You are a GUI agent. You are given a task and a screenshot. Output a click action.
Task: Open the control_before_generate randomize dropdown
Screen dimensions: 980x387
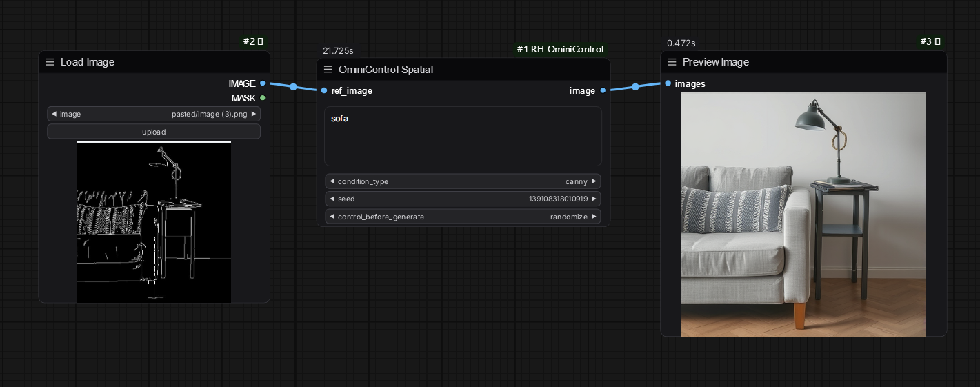click(463, 217)
